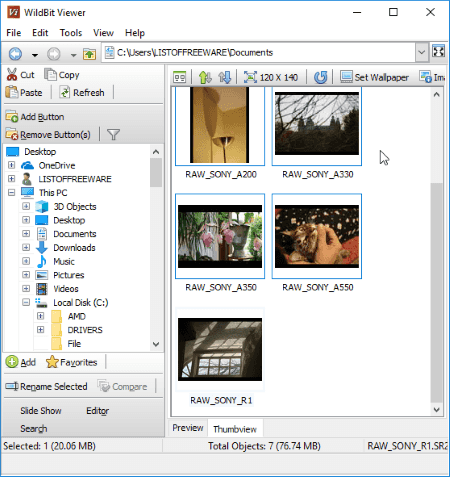The width and height of the screenshot is (450, 477).
Task: Collapse the Local Disk (C:) node
Action: (26, 302)
